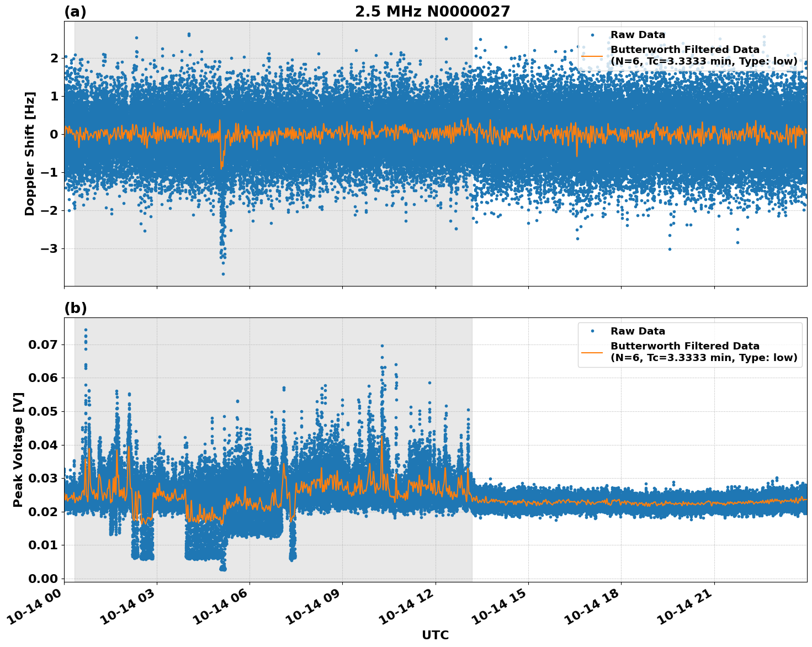Click orange line sample in Peak Voltage legend
This screenshot has width=812, height=647.
point(592,352)
